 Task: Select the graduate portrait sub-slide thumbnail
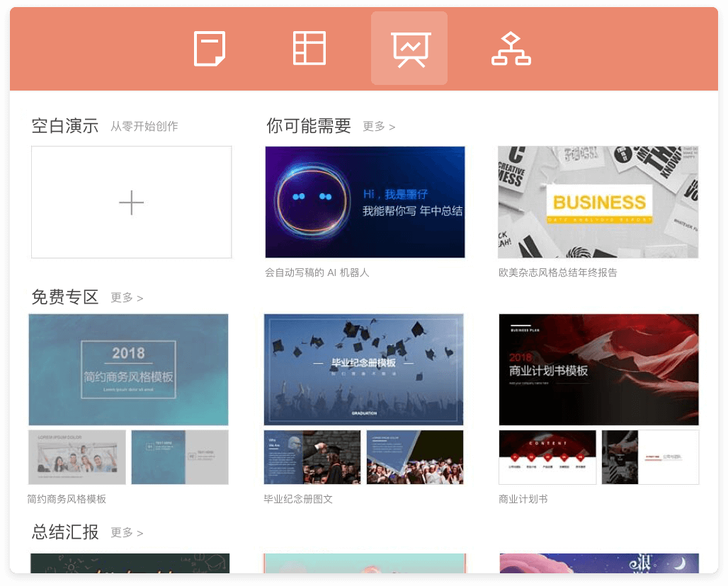[312, 457]
